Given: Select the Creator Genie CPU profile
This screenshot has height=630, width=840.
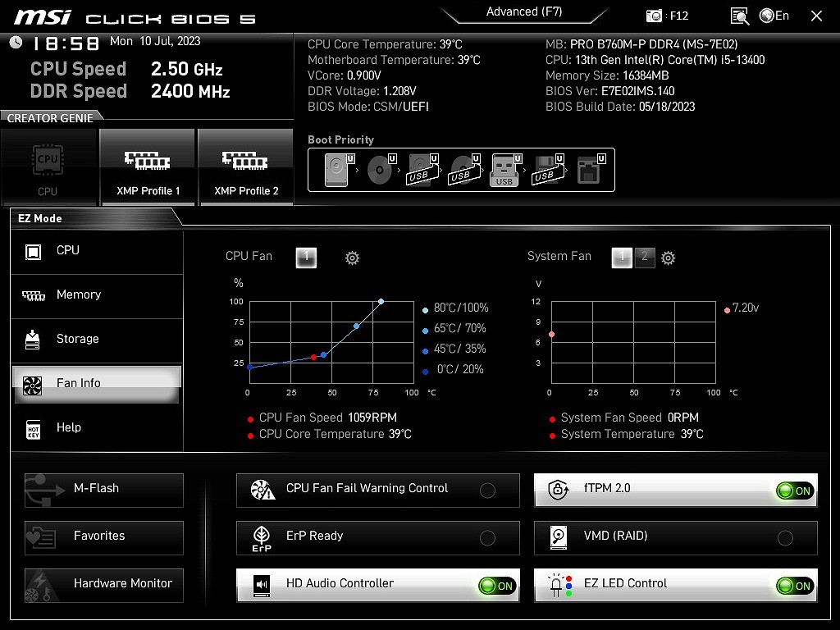Looking at the screenshot, I should point(48,167).
